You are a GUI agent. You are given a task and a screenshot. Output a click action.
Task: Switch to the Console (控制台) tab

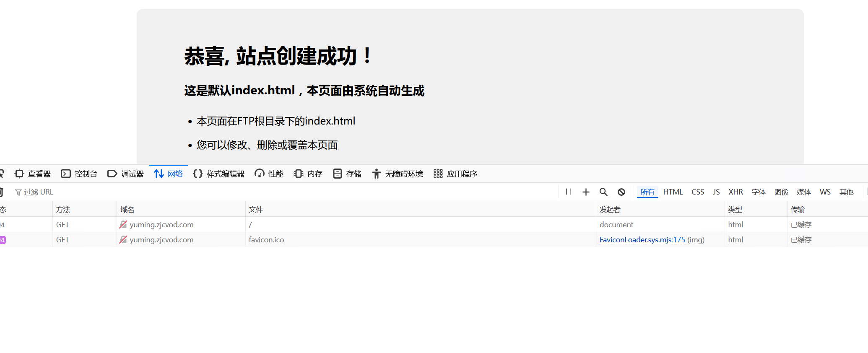[x=79, y=174]
